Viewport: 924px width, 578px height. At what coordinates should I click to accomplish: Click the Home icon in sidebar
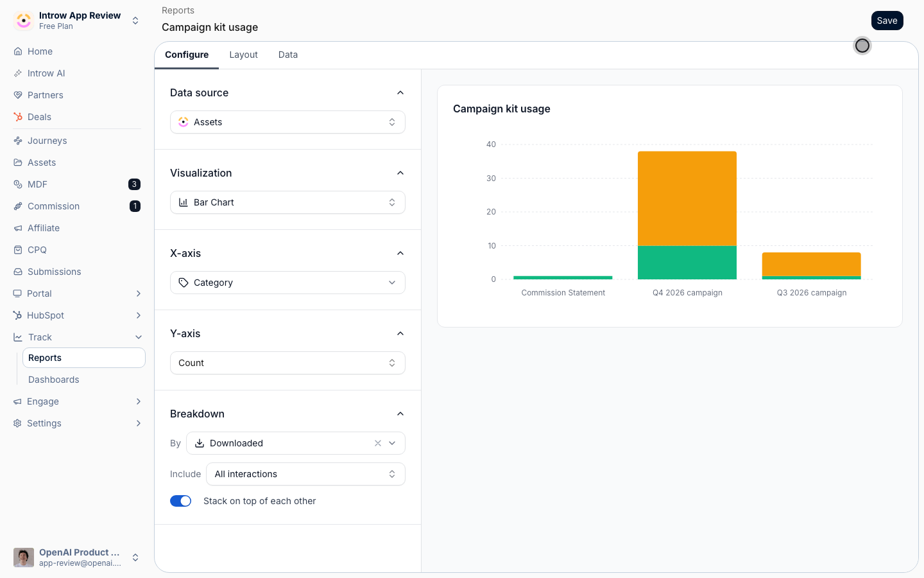18,51
